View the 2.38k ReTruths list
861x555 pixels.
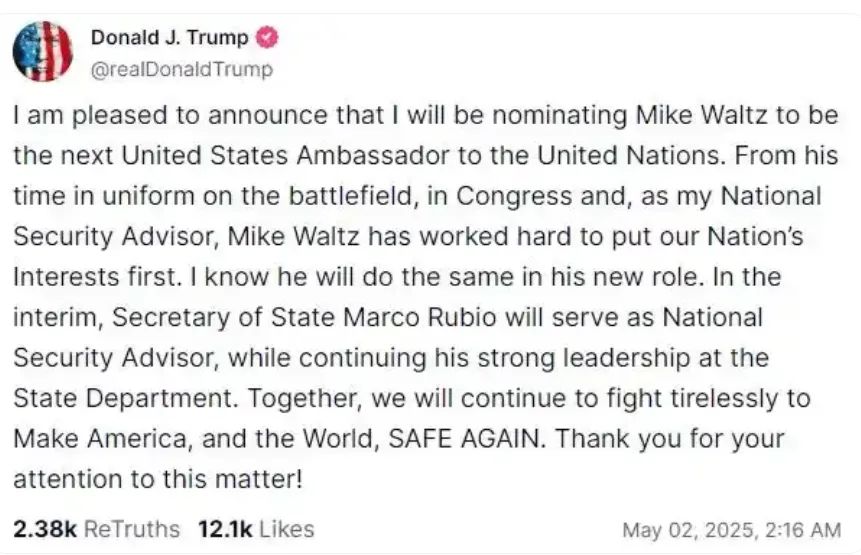pos(96,529)
